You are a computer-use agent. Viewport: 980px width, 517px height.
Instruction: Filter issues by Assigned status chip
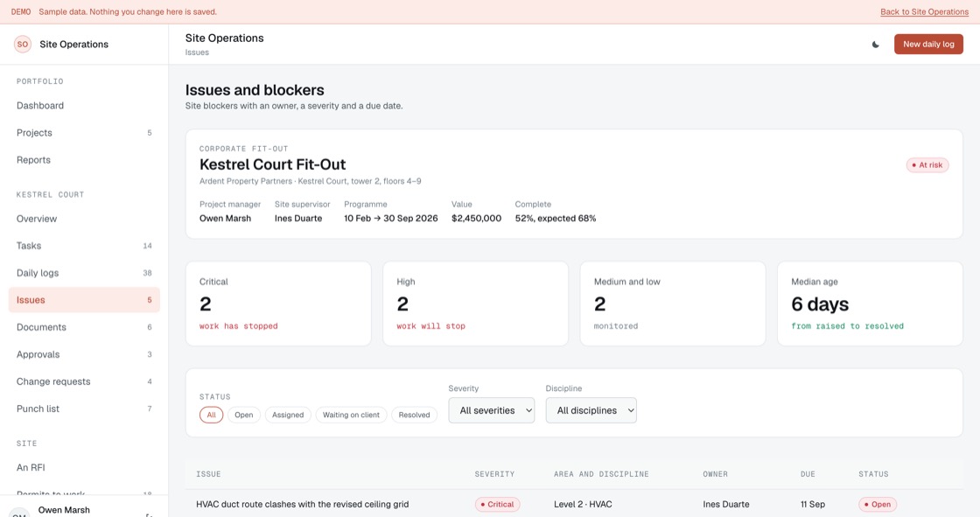pos(288,416)
